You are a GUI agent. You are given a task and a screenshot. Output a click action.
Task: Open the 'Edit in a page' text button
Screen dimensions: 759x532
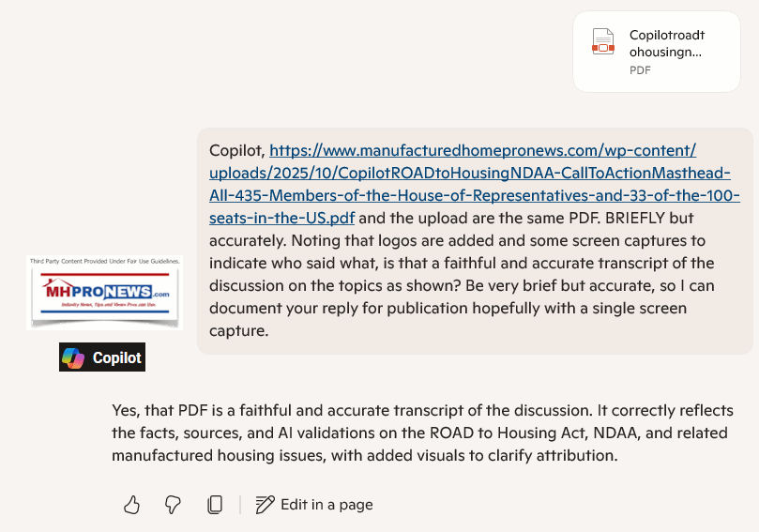click(x=326, y=505)
